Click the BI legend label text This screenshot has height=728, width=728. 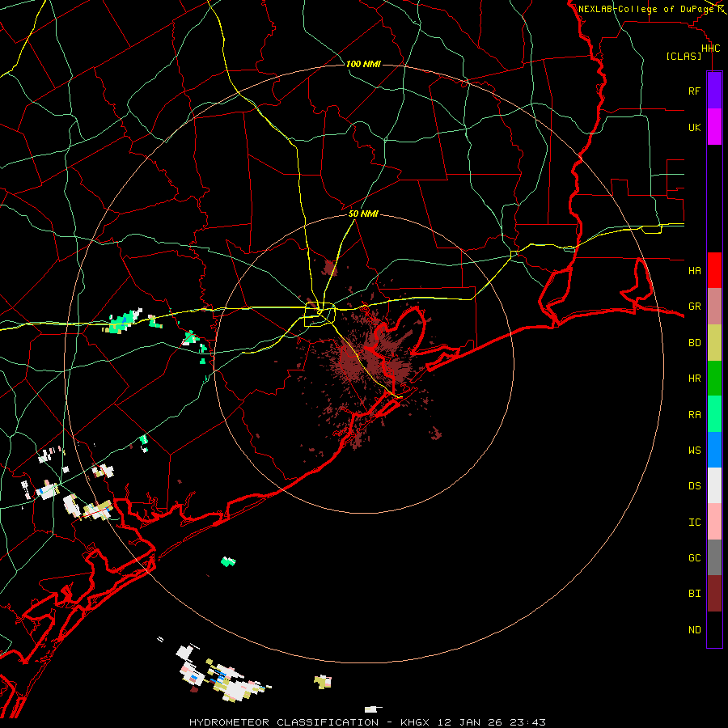(694, 594)
